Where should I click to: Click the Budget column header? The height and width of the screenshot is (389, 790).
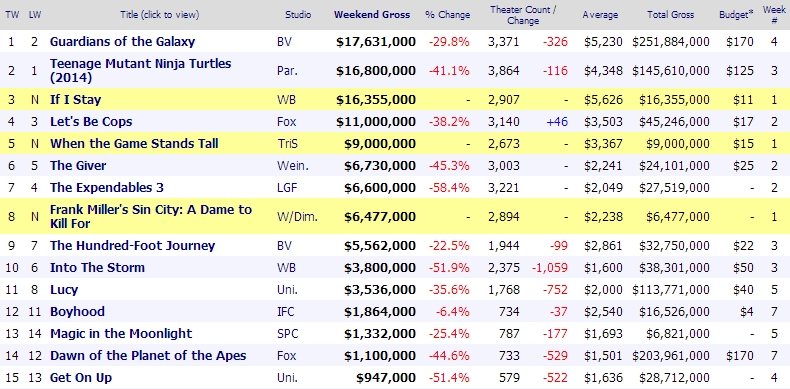[736, 15]
